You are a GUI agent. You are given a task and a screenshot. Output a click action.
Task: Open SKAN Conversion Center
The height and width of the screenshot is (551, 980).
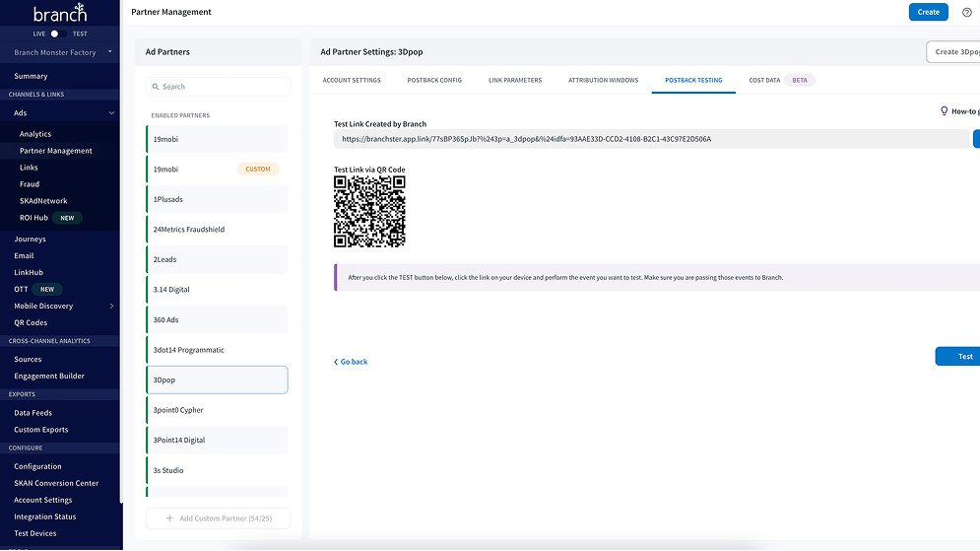[56, 483]
